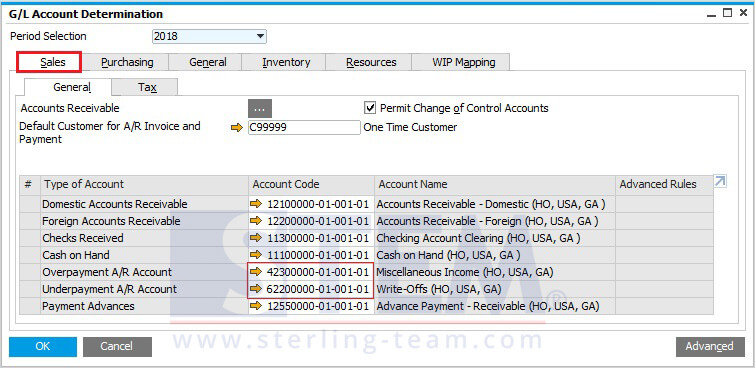Click link arrow next to default customer C99999
This screenshot has width=755, height=369.
pos(237,128)
